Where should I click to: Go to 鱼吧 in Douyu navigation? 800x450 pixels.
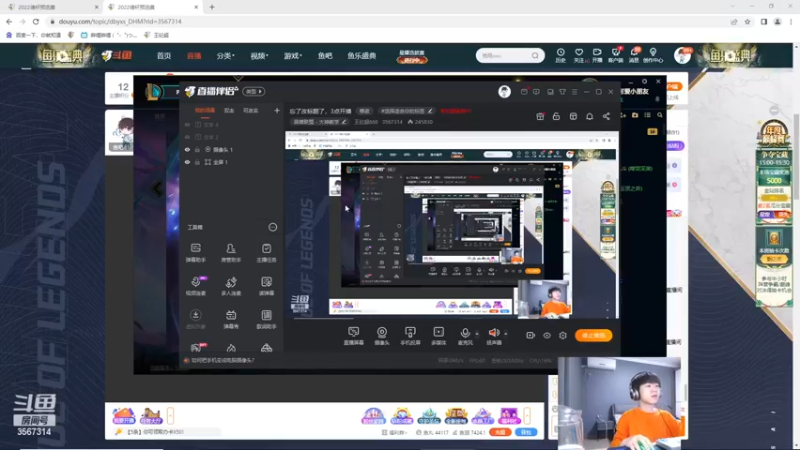325,56
